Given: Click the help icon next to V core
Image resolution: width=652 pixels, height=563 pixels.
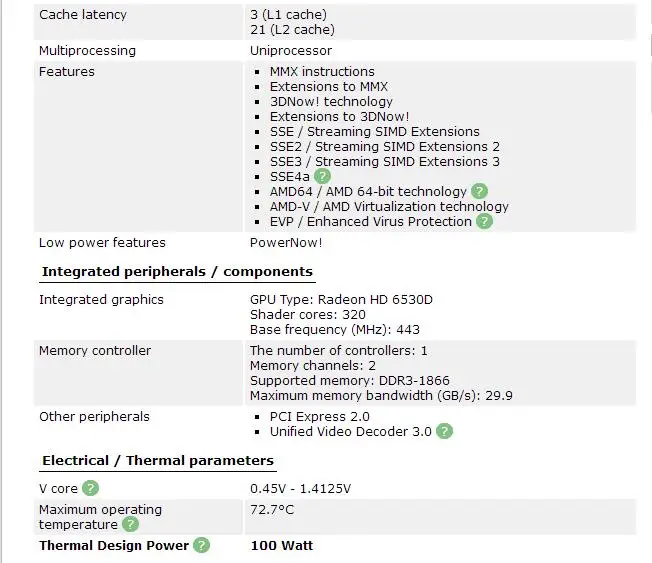Looking at the screenshot, I should tap(90, 488).
